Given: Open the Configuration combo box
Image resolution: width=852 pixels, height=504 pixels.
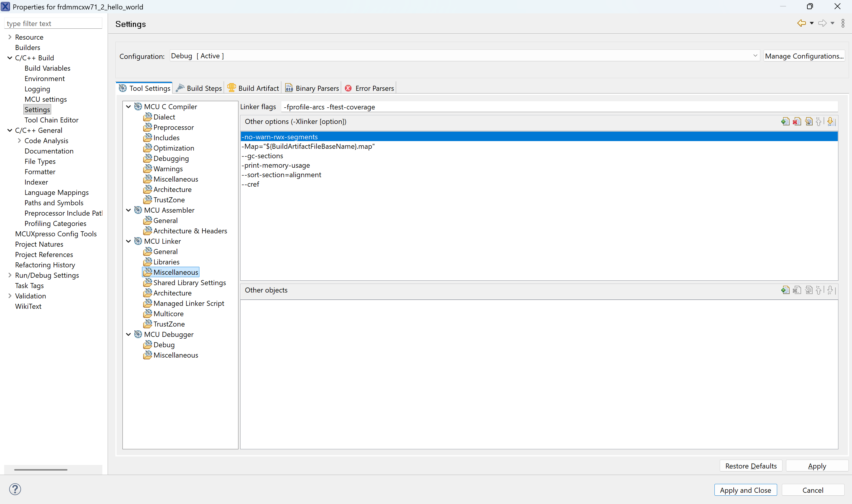Looking at the screenshot, I should point(464,56).
